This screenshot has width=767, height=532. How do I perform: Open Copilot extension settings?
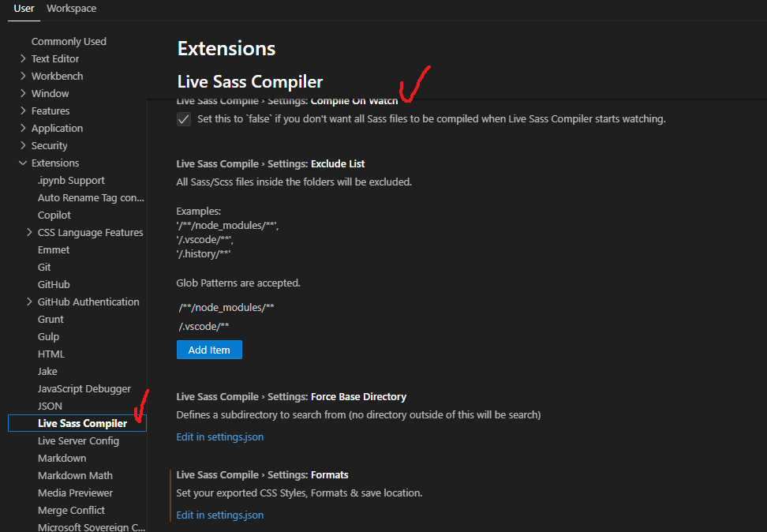(54, 215)
